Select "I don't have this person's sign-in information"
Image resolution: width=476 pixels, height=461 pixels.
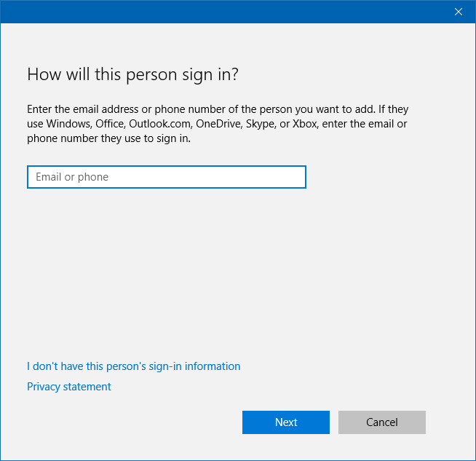133,366
